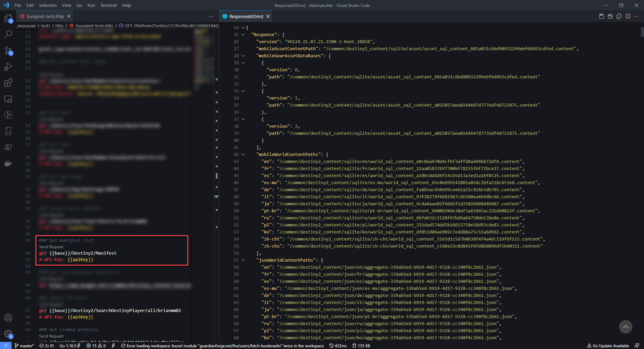Click the "zh-chs" path on line 55

point(415,246)
